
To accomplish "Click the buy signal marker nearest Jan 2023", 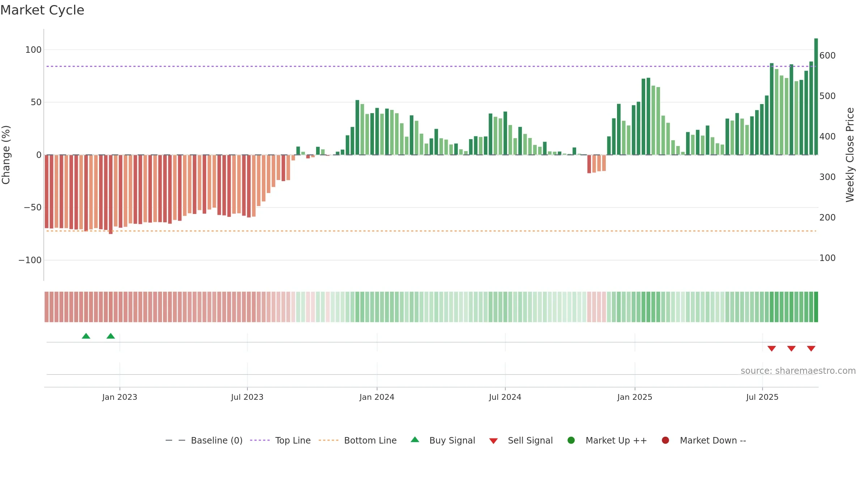I will [111, 336].
